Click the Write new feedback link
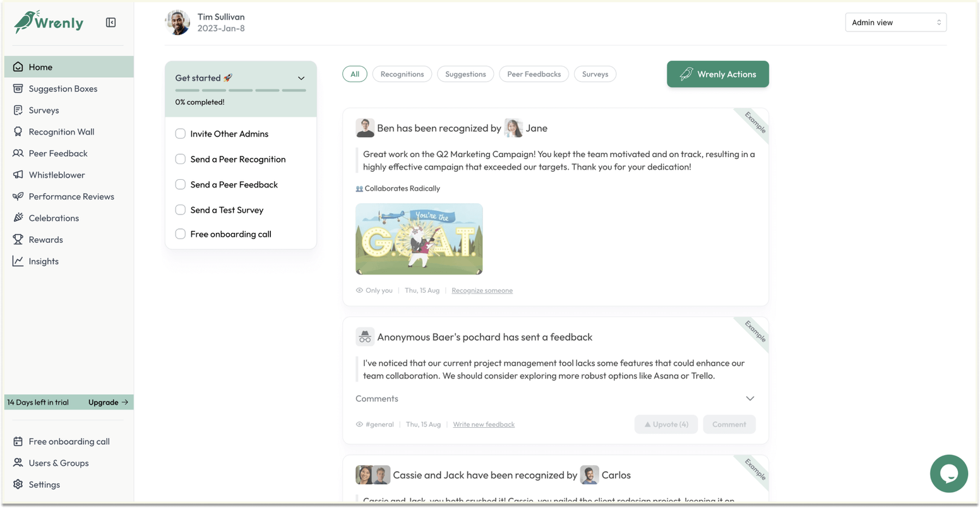Screen dimensions: 980x508 click(x=484, y=424)
